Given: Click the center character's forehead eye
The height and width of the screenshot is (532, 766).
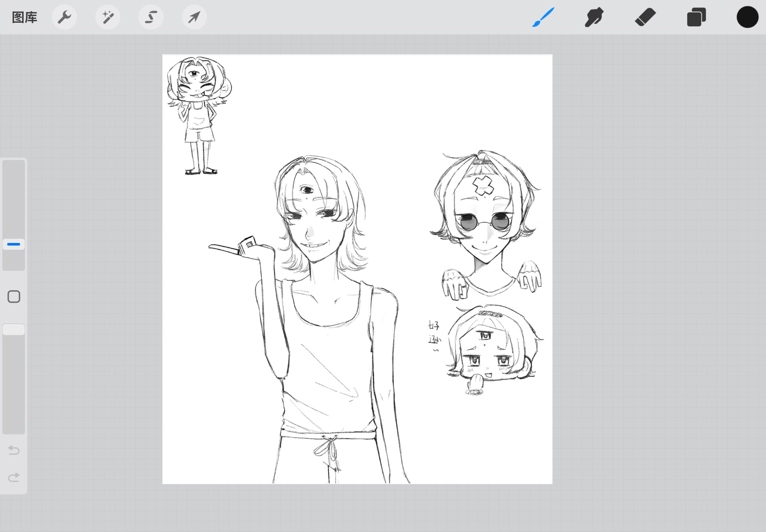Looking at the screenshot, I should click(307, 191).
